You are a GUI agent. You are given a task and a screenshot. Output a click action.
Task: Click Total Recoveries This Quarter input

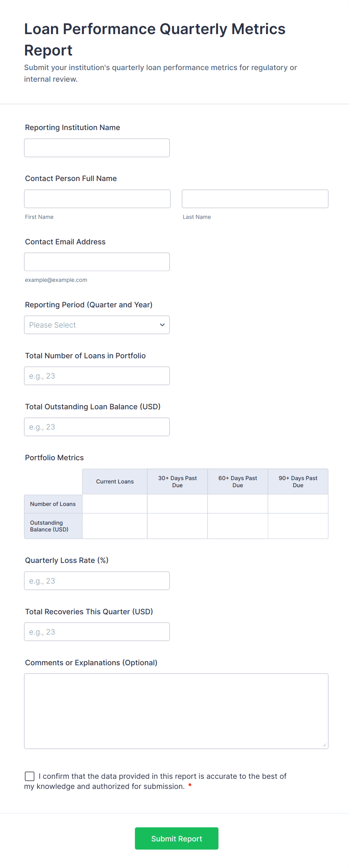97,632
